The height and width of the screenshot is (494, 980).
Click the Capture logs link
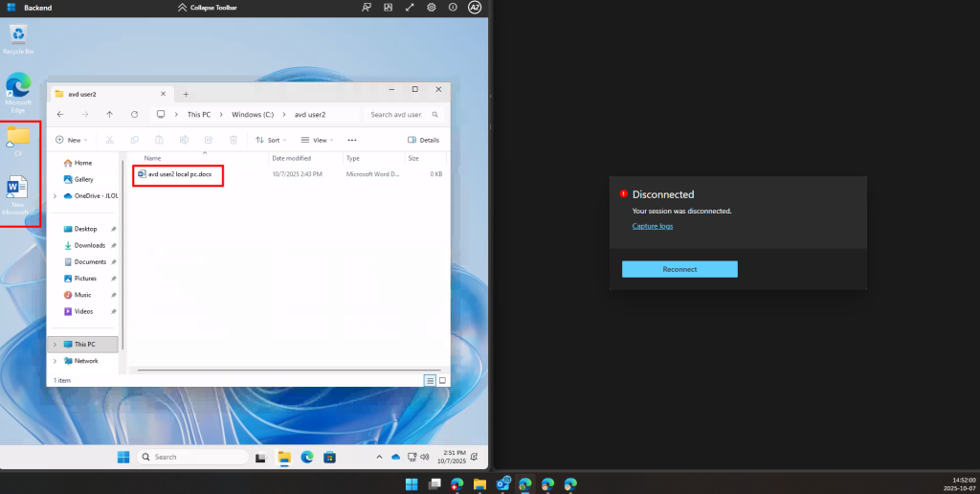click(652, 226)
